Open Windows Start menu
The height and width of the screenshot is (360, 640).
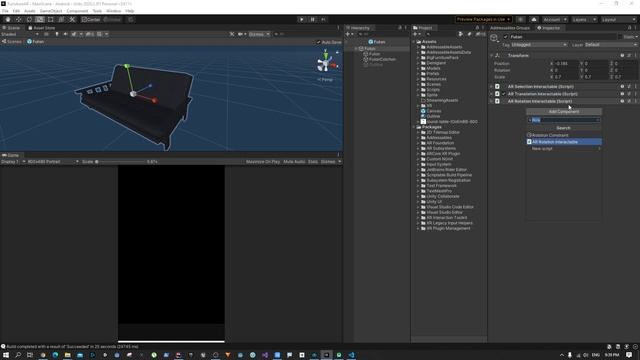[x=6, y=355]
